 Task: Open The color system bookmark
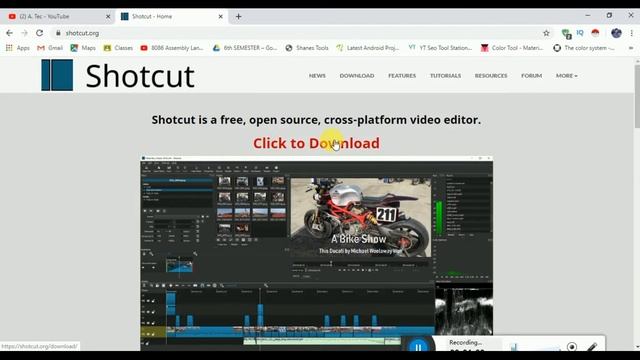point(584,48)
